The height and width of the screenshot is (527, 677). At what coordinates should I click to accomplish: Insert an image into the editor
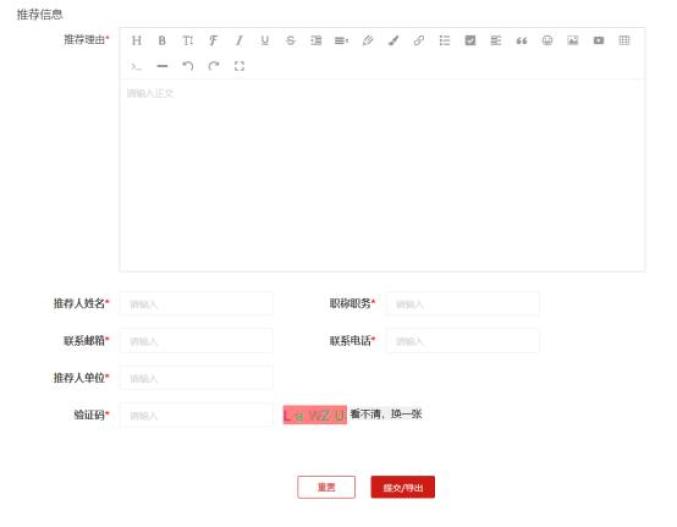click(x=573, y=41)
